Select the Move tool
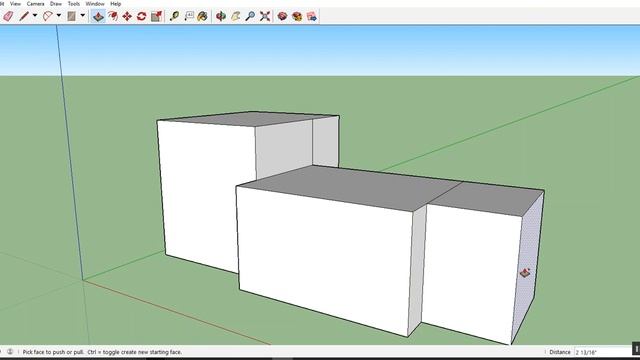The height and width of the screenshot is (360, 640). click(127, 16)
